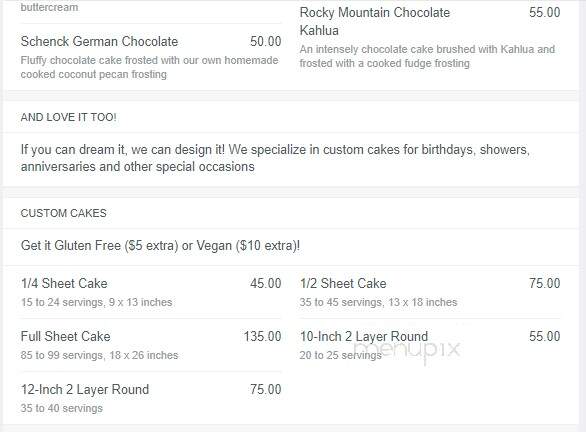Click the Kahlua fudge frosting description
This screenshot has width=586, height=432.
tap(427, 56)
